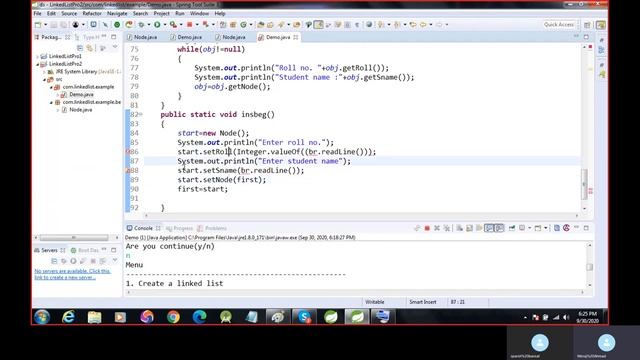The height and width of the screenshot is (360, 640).
Task: Click the error marker on line 86
Action: (127, 152)
